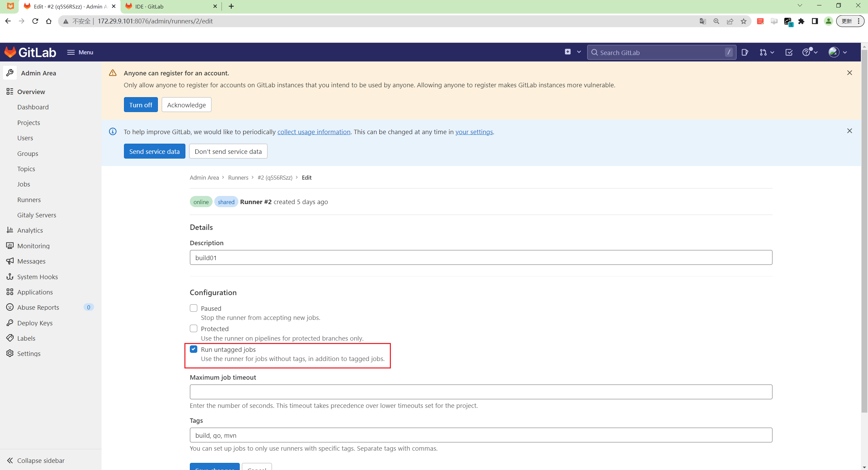Screen dimensions: 868x470
Task: Click the Acknowledge button
Action: click(x=186, y=105)
